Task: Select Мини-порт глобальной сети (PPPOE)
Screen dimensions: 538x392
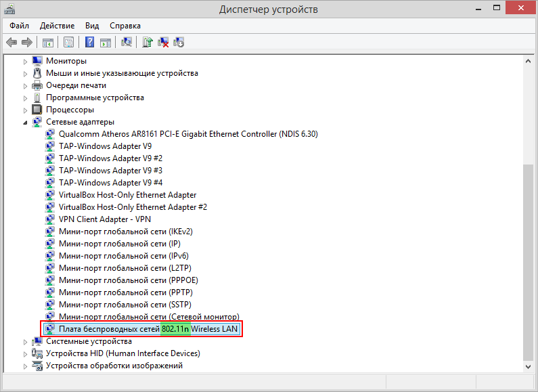Action: (x=129, y=280)
